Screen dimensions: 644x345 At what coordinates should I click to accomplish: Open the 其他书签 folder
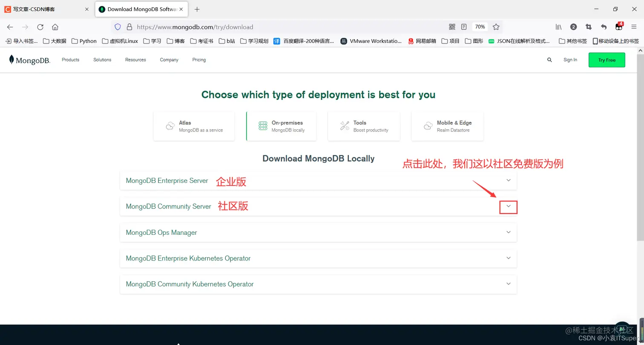coord(573,41)
